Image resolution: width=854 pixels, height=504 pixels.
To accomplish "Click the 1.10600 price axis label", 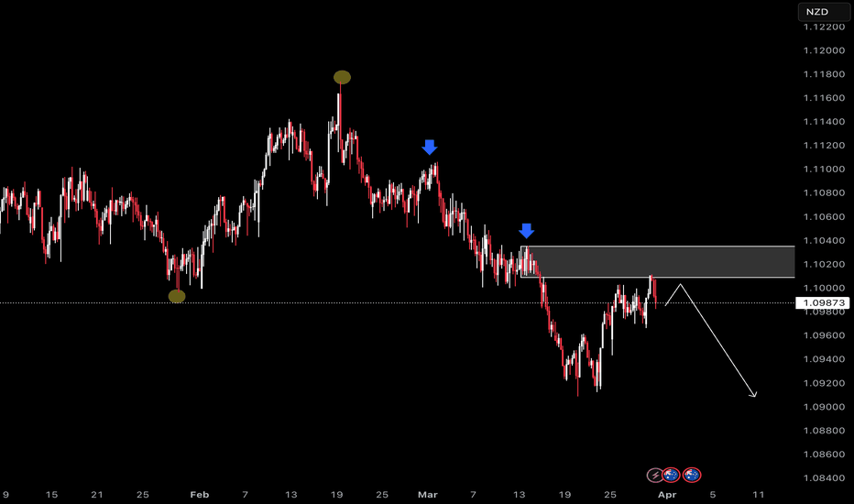I will point(824,217).
